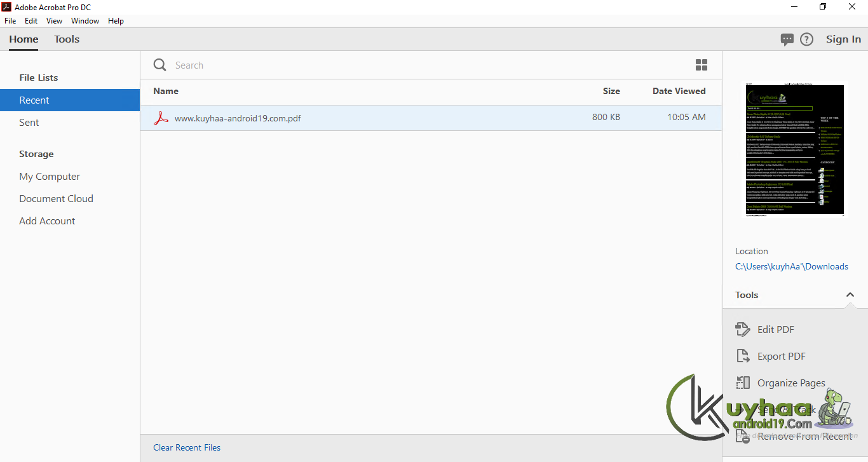868x462 pixels.
Task: Click the PDF icon beside www.kuyhaa-android19.com.pdf
Action: click(161, 118)
